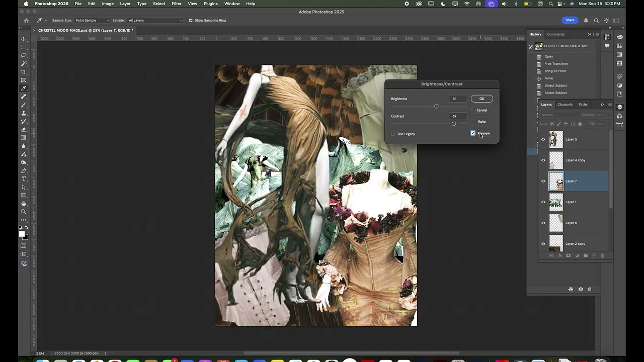Toggle Show Sampling Ring checkbox

(191, 21)
